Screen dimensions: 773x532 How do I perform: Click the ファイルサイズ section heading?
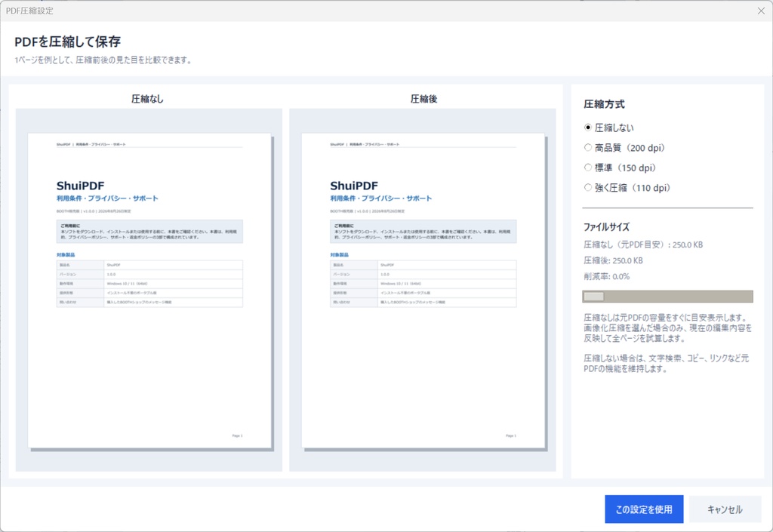606,227
